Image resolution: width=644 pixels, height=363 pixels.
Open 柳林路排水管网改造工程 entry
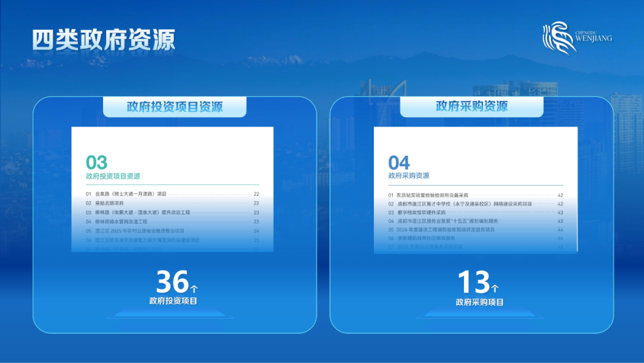click(120, 222)
